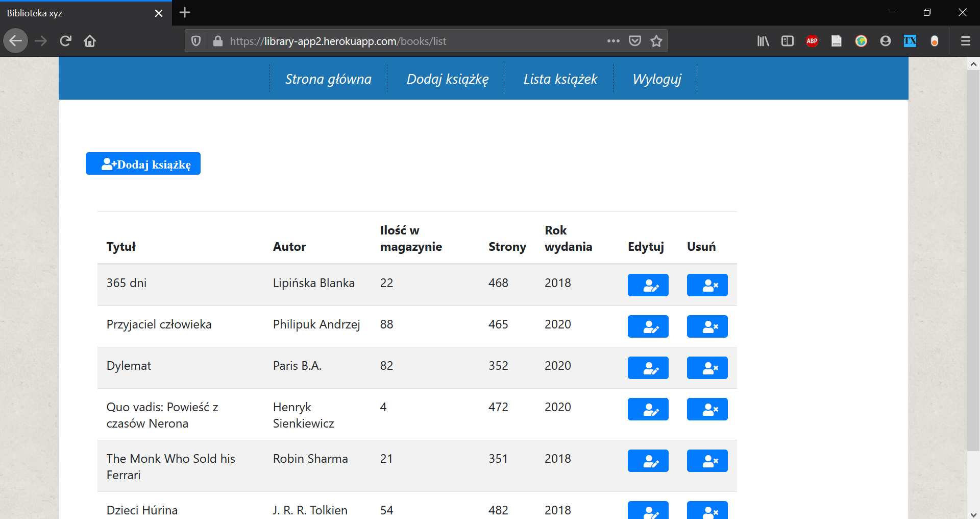Log out via the Wyloguj link
The image size is (980, 519).
click(x=656, y=79)
